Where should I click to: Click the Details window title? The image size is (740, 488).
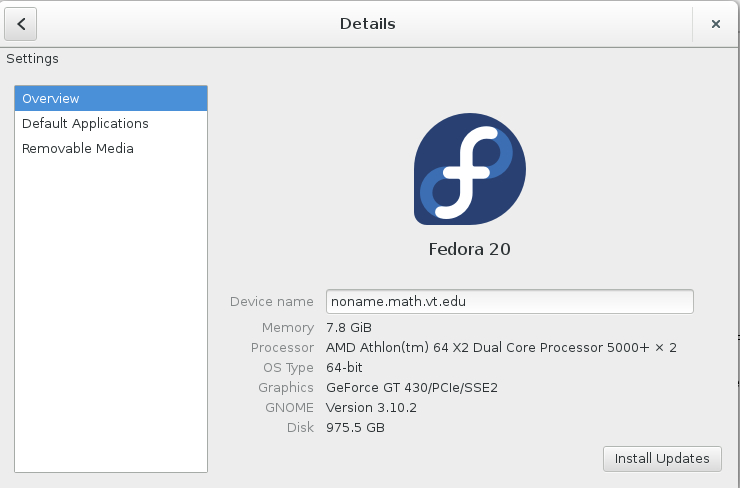click(x=368, y=24)
